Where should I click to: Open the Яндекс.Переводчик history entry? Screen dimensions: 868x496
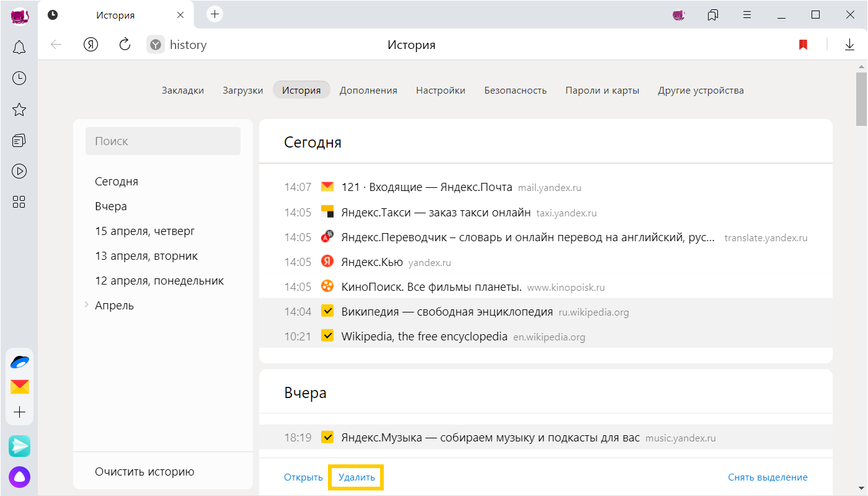(528, 237)
